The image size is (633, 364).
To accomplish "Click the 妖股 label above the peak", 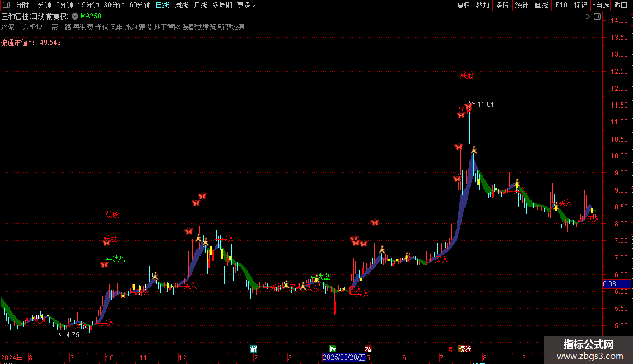I will (467, 76).
